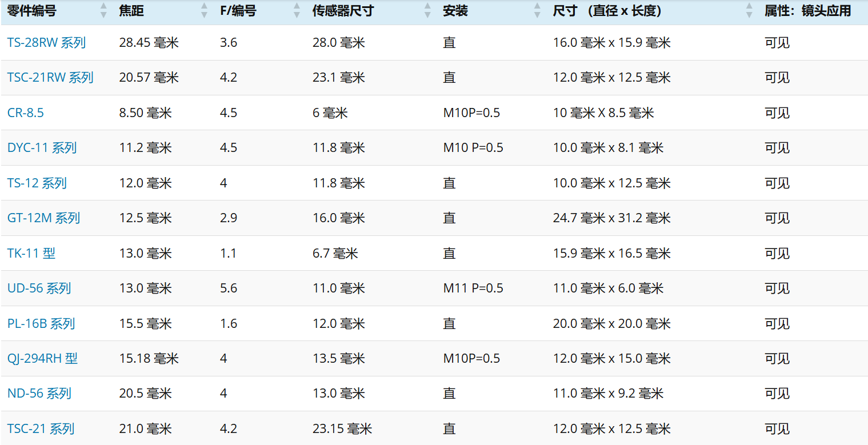Open the ND-56 系列 part link
This screenshot has height=445, width=868.
coord(39,393)
